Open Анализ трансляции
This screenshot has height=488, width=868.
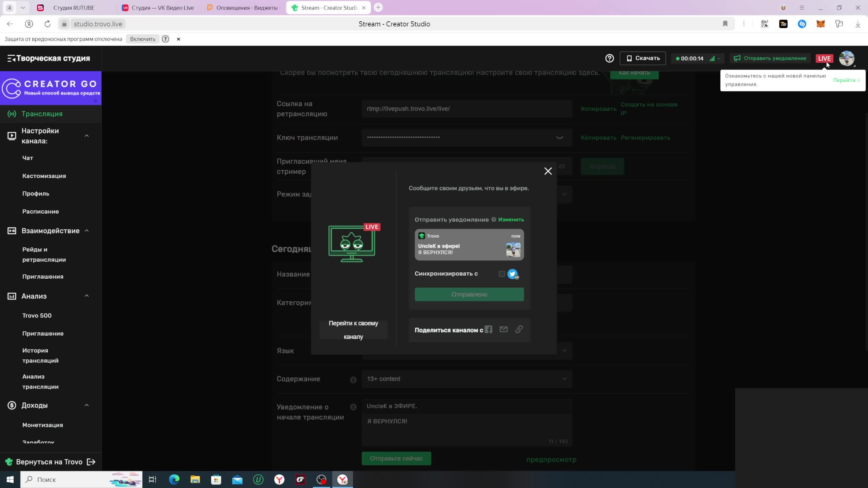tap(40, 382)
